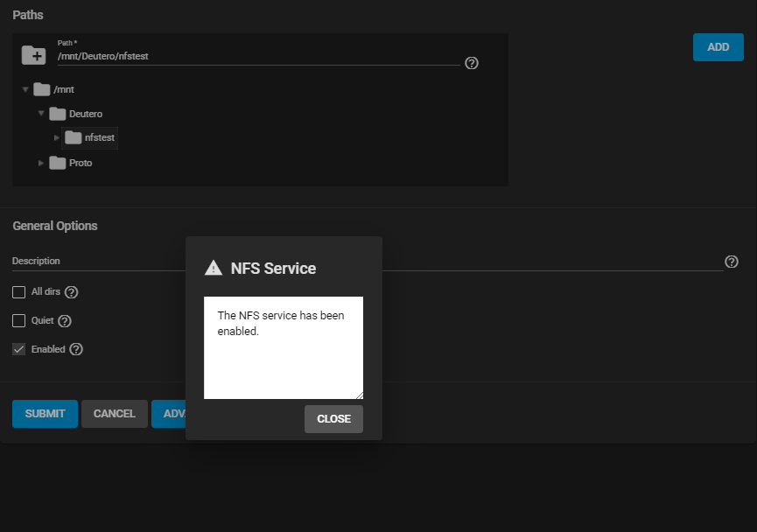This screenshot has width=757, height=532.
Task: Show help for All dirs option
Action: [x=72, y=292]
